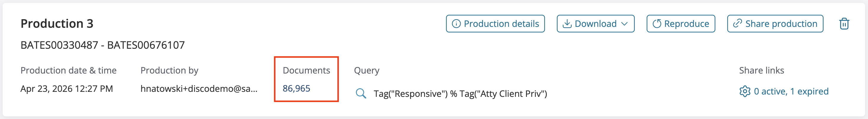The image size is (868, 119).
Task: Open the share links gear icon
Action: click(x=745, y=92)
